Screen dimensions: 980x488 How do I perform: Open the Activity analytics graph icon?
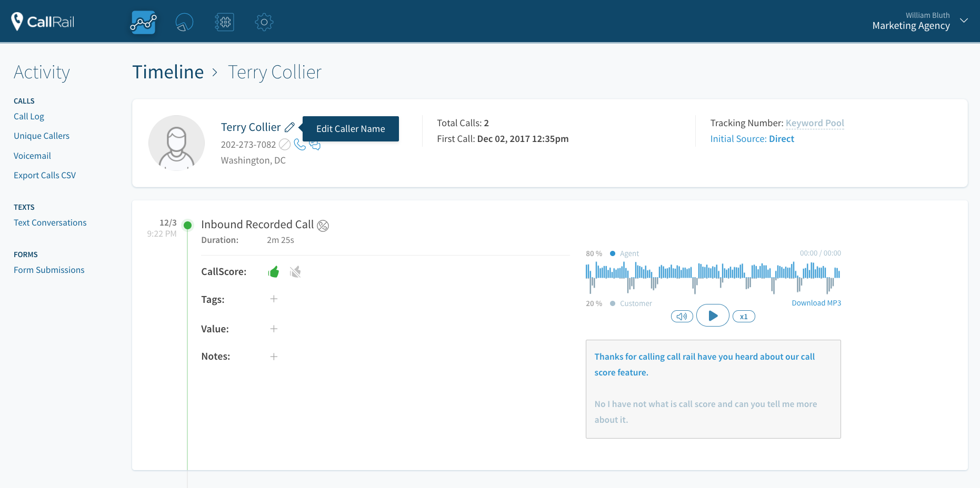143,22
